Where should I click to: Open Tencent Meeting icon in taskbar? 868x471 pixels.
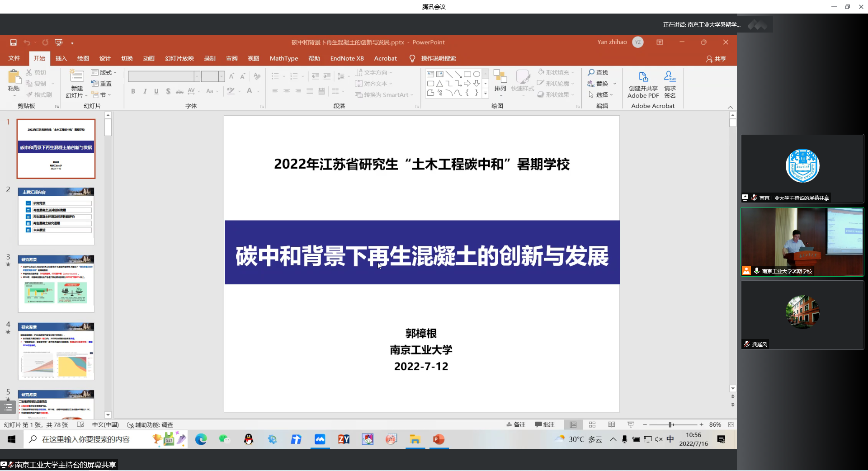(320, 439)
